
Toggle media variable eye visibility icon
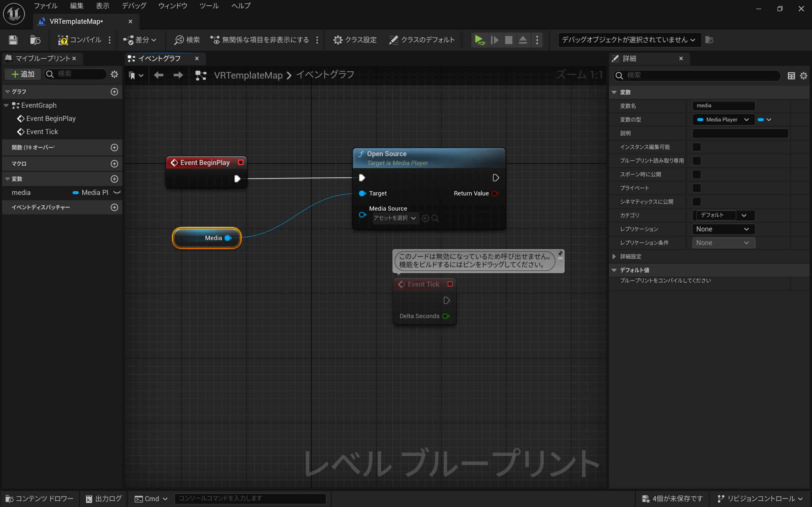117,192
